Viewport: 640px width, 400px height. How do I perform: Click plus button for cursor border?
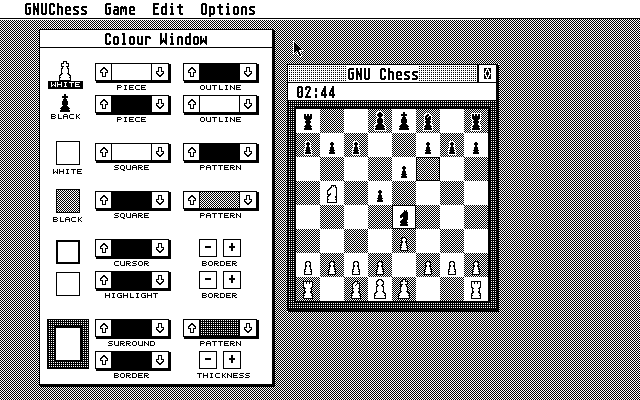232,247
